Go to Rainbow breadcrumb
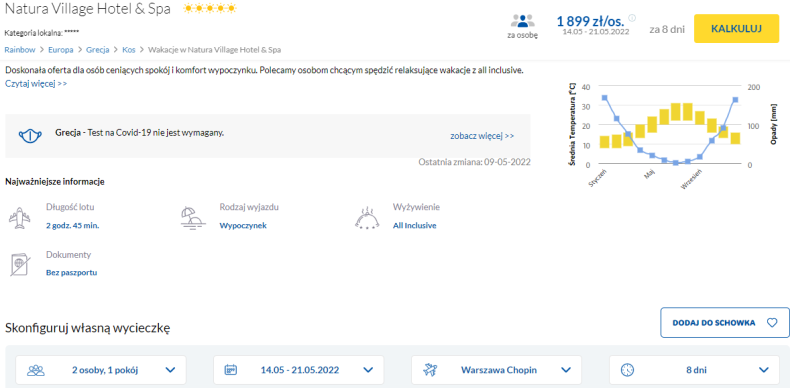Image resolution: width=790 pixels, height=388 pixels. (x=20, y=49)
